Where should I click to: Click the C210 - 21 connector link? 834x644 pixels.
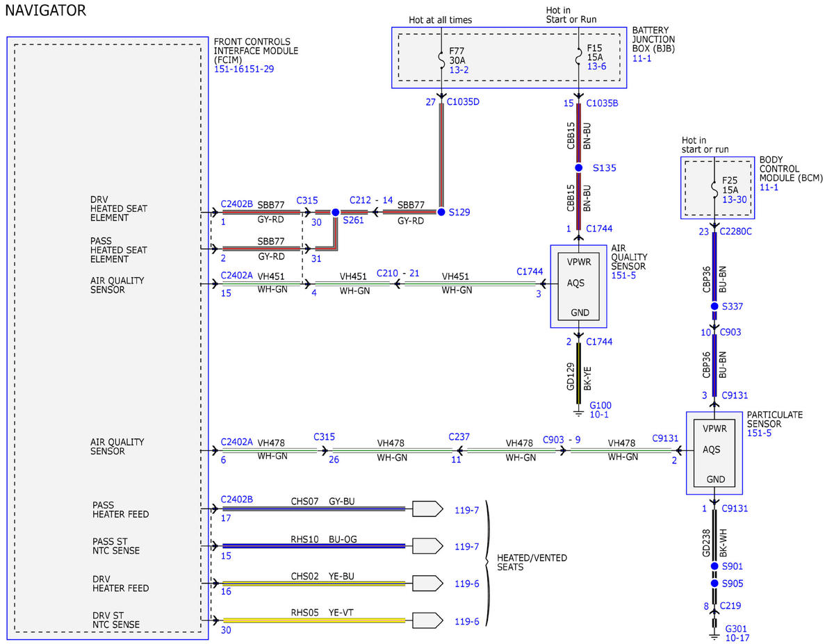pyautogui.click(x=399, y=273)
